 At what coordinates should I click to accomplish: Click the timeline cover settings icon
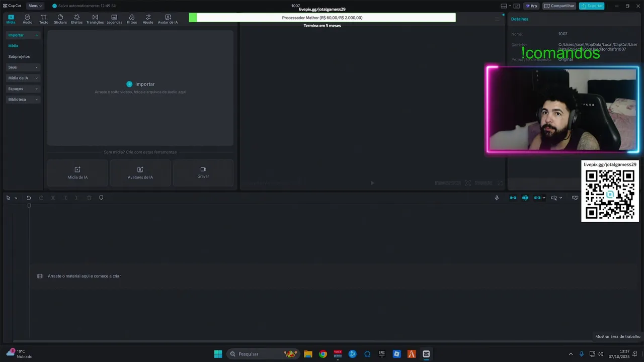tap(575, 198)
